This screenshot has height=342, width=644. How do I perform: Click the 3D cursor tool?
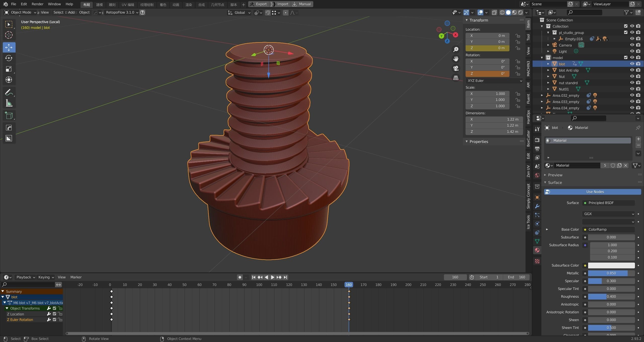[x=9, y=35]
